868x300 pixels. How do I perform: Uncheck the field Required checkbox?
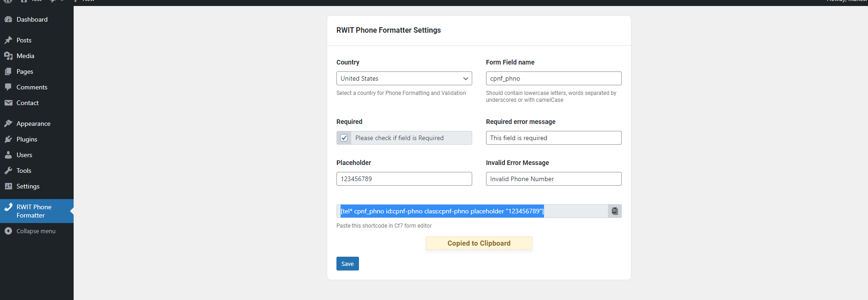point(344,138)
